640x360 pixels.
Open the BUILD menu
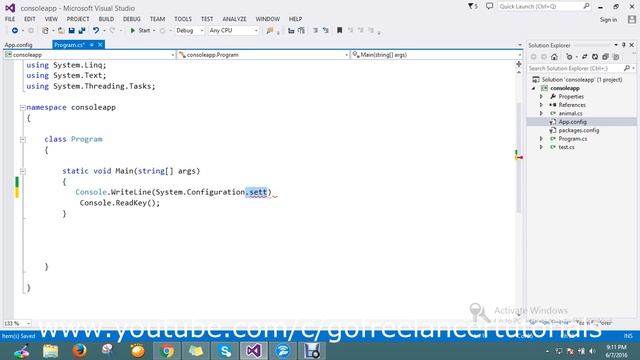point(106,19)
